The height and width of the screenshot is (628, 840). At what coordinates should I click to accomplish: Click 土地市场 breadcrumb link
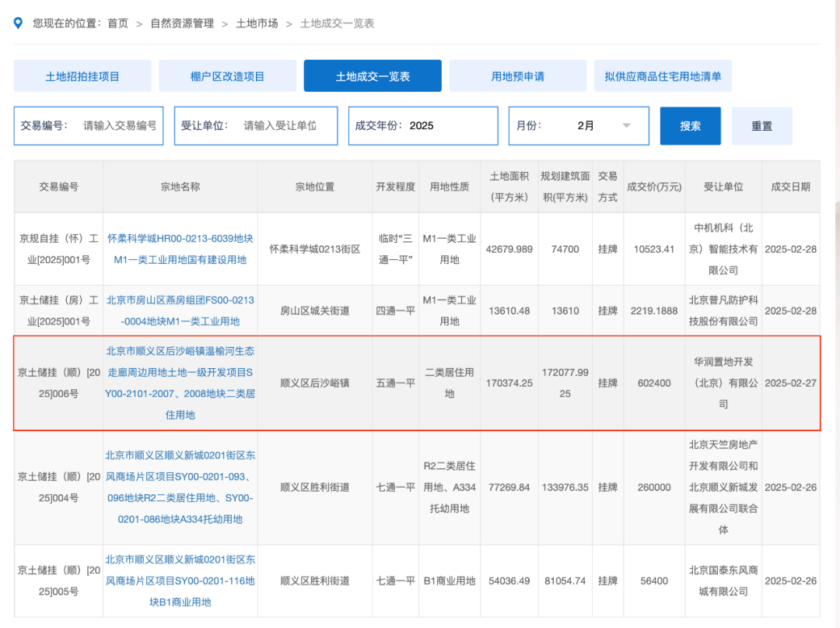coord(257,23)
